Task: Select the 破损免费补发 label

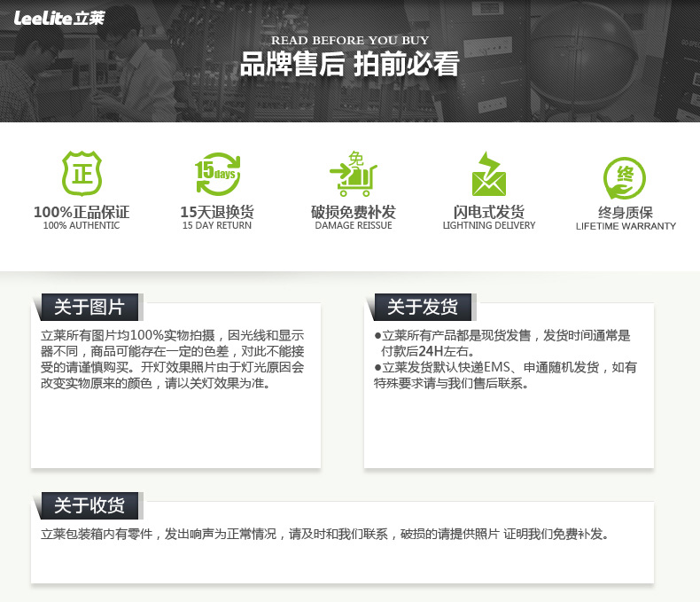Action: (354, 212)
